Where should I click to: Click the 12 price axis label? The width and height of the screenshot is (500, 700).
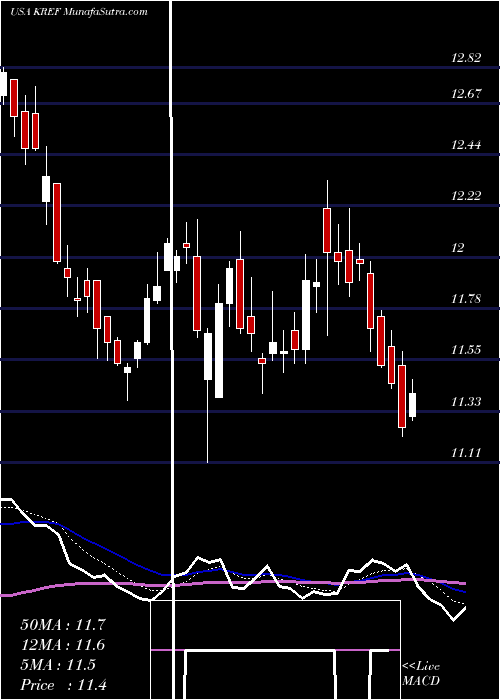click(458, 247)
